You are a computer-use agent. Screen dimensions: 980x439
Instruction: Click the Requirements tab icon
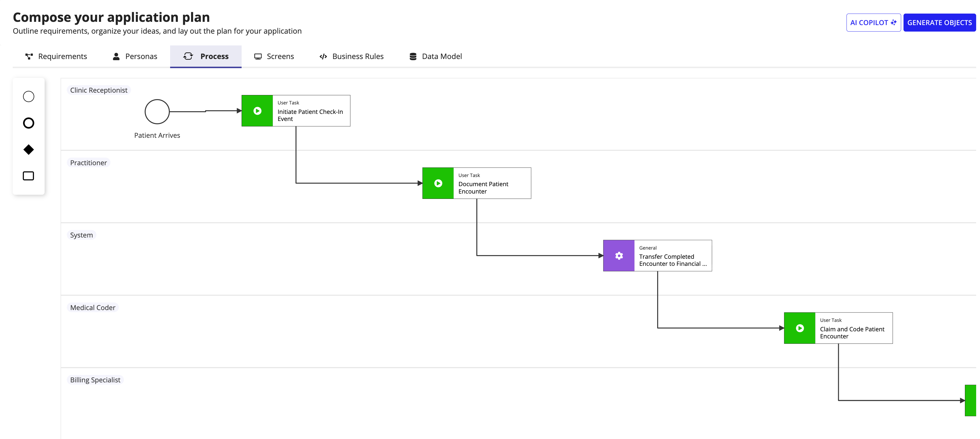(29, 57)
